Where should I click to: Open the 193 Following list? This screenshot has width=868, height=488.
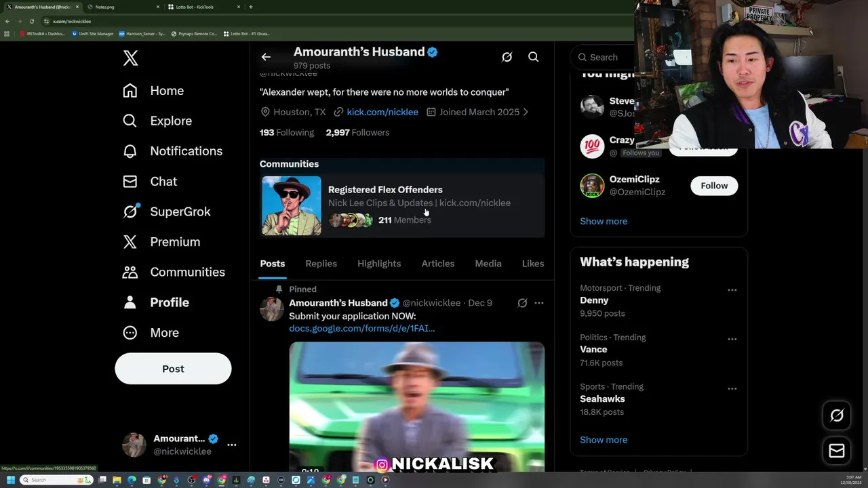[287, 132]
